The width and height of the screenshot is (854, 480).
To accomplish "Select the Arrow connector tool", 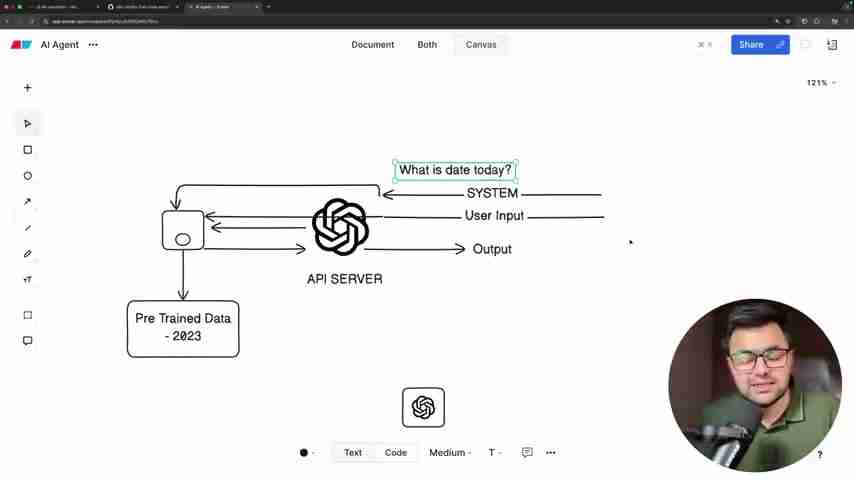I will (x=28, y=202).
